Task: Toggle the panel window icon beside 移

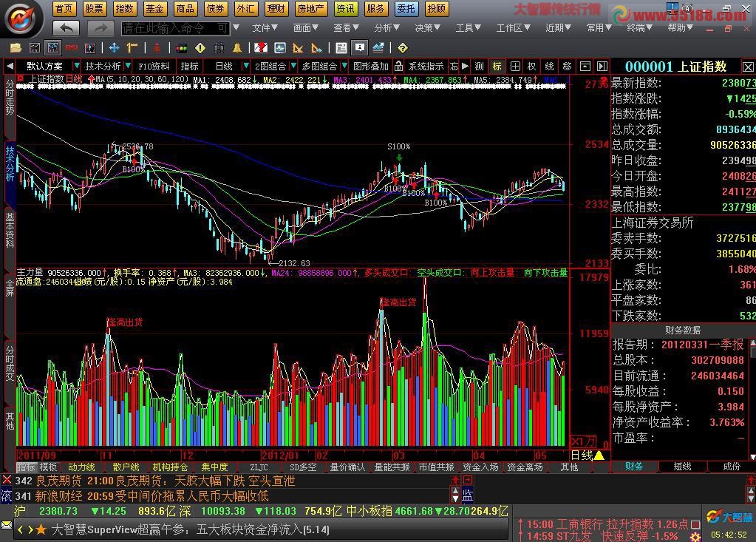Action: pyautogui.click(x=585, y=66)
